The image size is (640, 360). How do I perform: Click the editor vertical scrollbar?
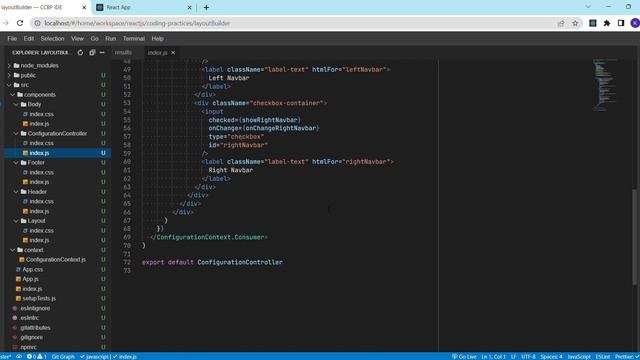point(634,237)
